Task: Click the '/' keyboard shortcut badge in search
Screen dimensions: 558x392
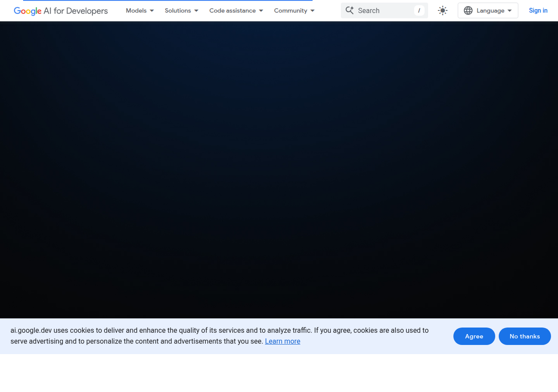Action: tap(418, 10)
